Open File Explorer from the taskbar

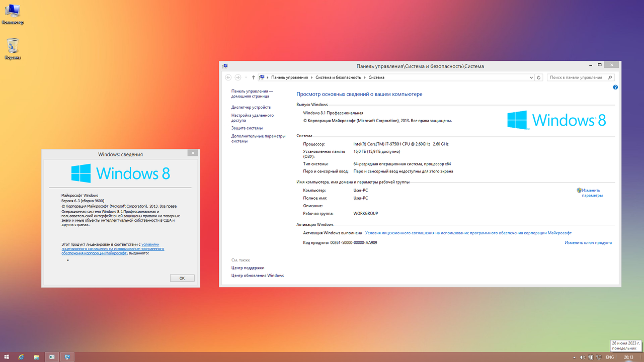click(x=36, y=357)
